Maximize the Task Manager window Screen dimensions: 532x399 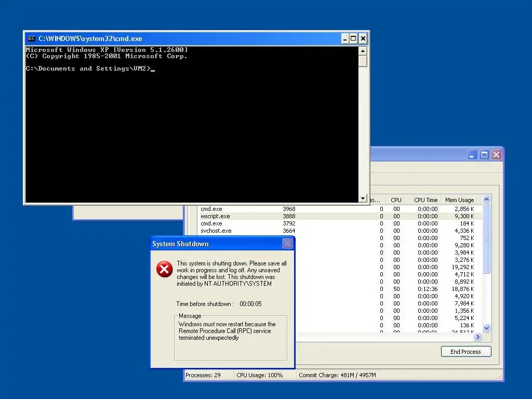coord(485,155)
